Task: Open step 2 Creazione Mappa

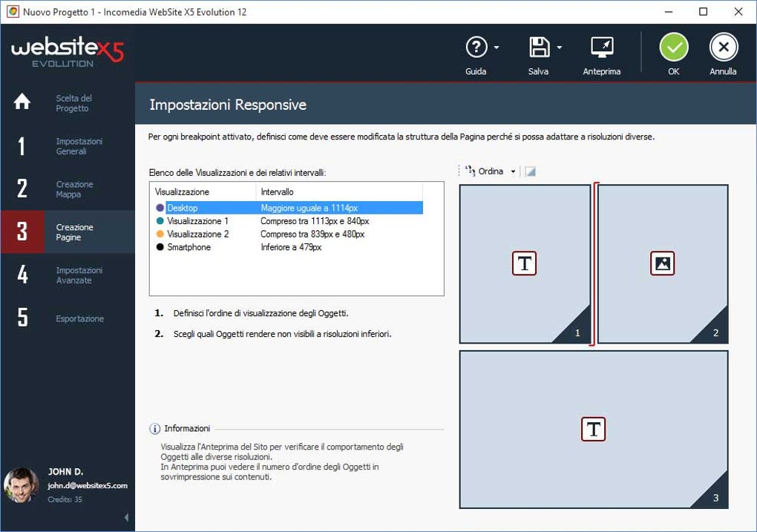Action: [68, 188]
